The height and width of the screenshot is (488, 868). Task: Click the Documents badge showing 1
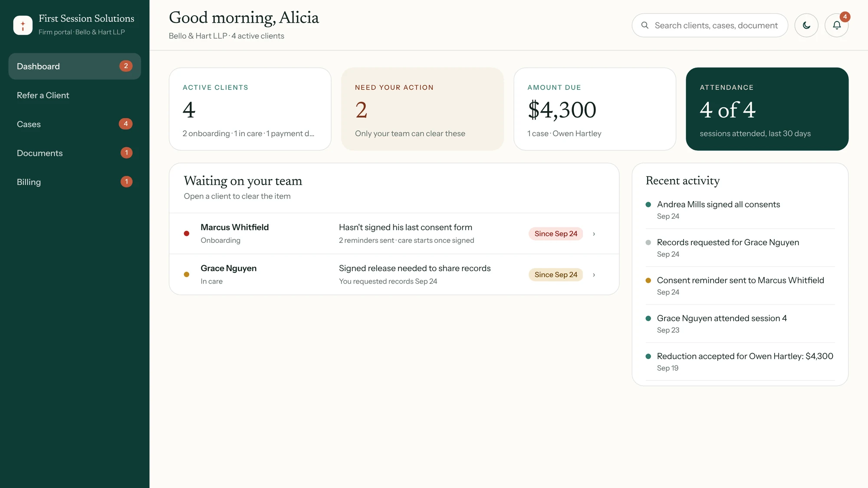pyautogui.click(x=126, y=153)
